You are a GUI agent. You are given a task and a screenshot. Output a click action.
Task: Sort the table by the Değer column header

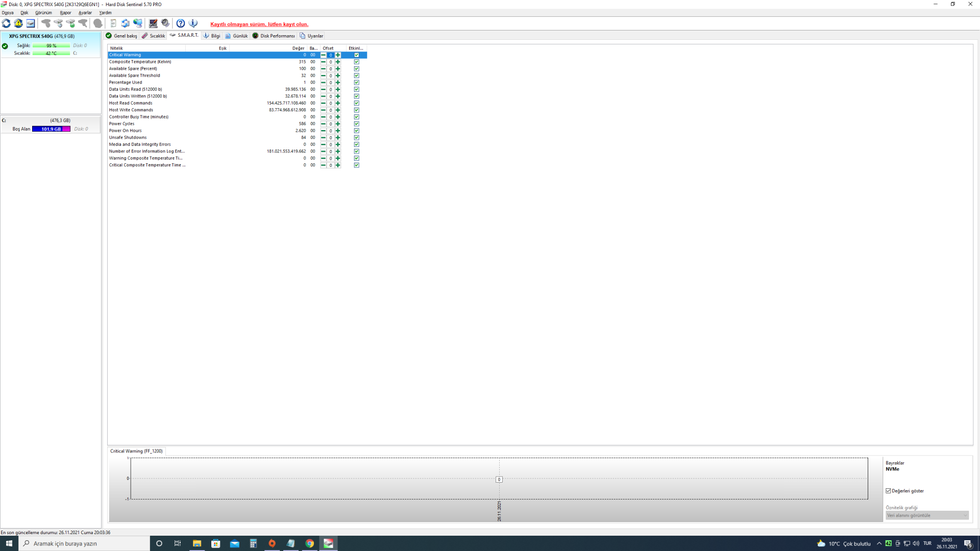tap(298, 48)
